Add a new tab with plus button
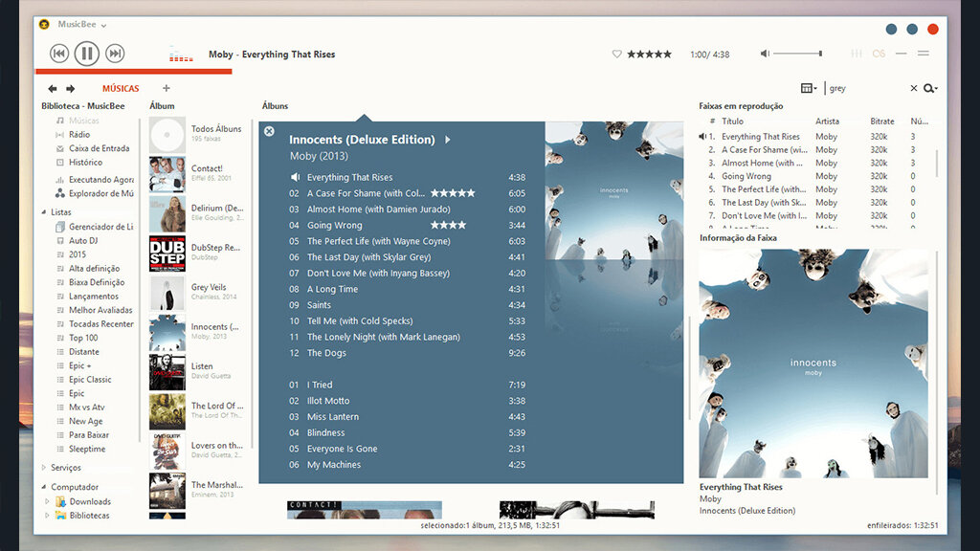The height and width of the screenshot is (551, 980). (167, 88)
